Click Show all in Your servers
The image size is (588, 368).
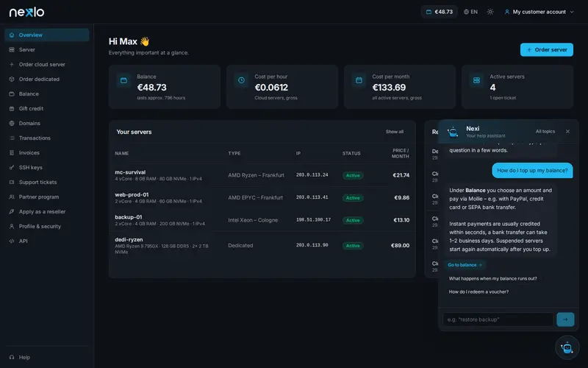(x=395, y=132)
